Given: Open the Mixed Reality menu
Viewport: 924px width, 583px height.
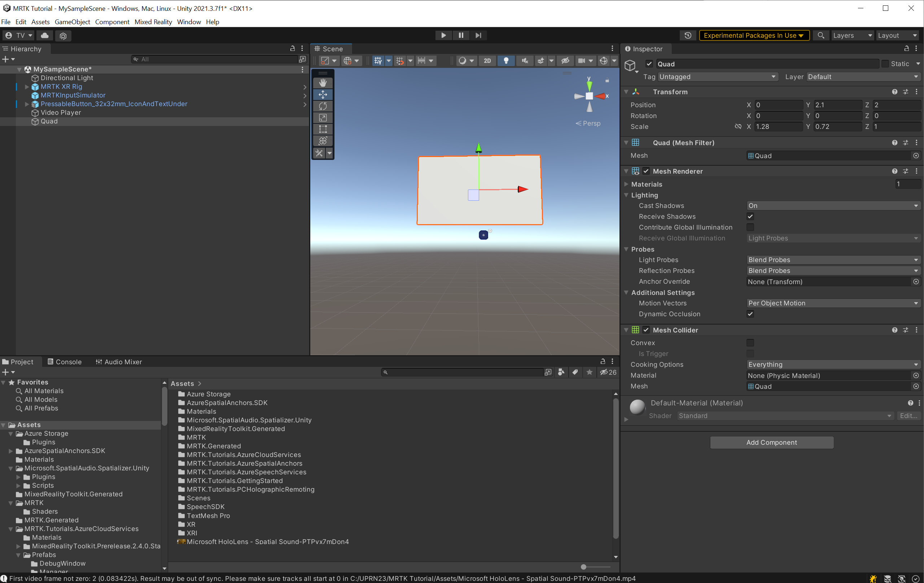Looking at the screenshot, I should 153,22.
